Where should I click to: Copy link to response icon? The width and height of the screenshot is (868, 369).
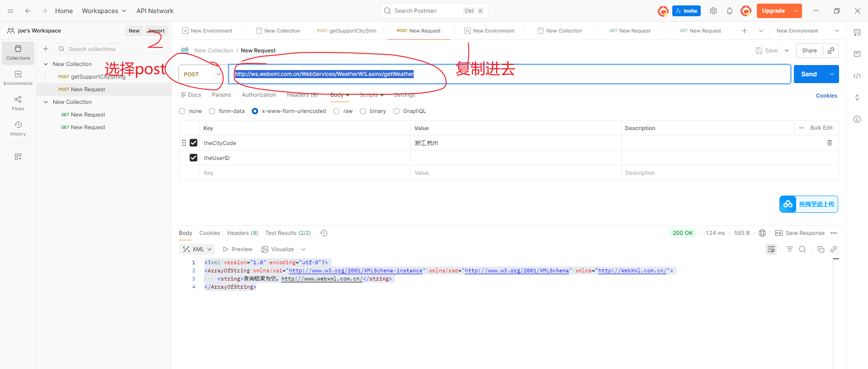coord(834,249)
